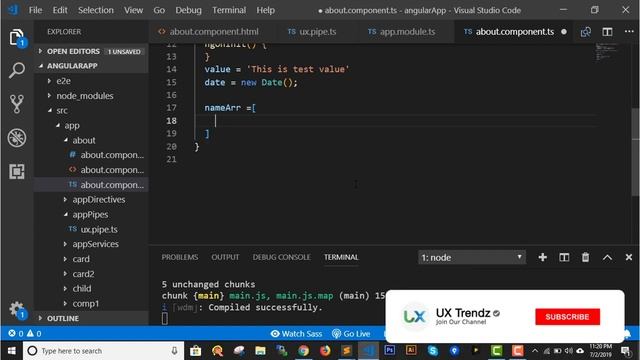Close the terminal panel
This screenshot has height=360, width=640.
[629, 257]
